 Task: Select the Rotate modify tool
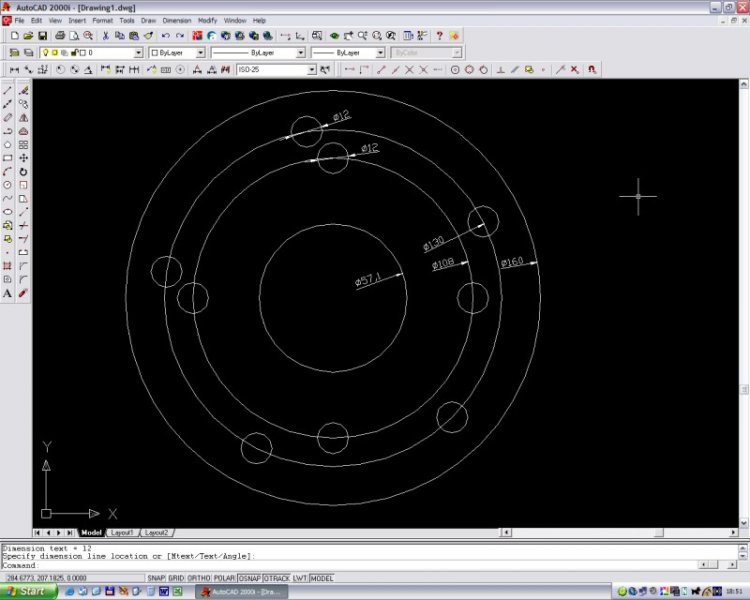[23, 171]
